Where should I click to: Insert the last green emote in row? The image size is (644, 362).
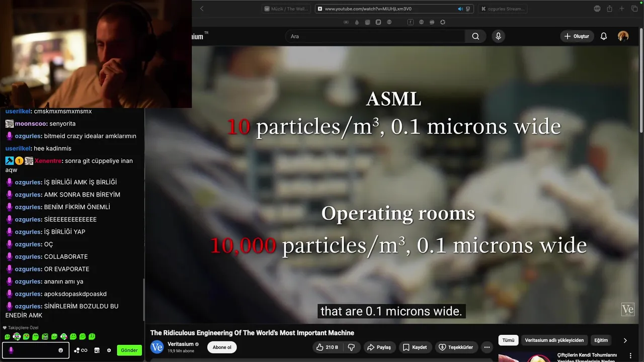[92, 336]
